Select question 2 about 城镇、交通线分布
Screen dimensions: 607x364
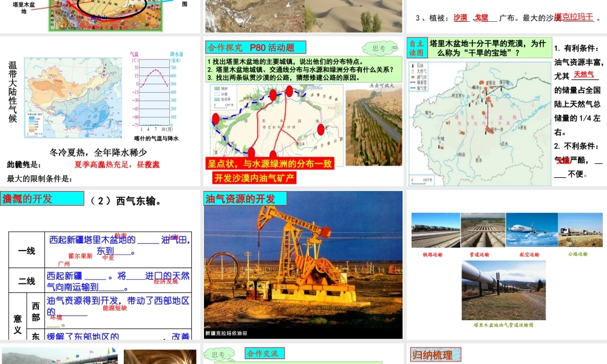click(300, 70)
